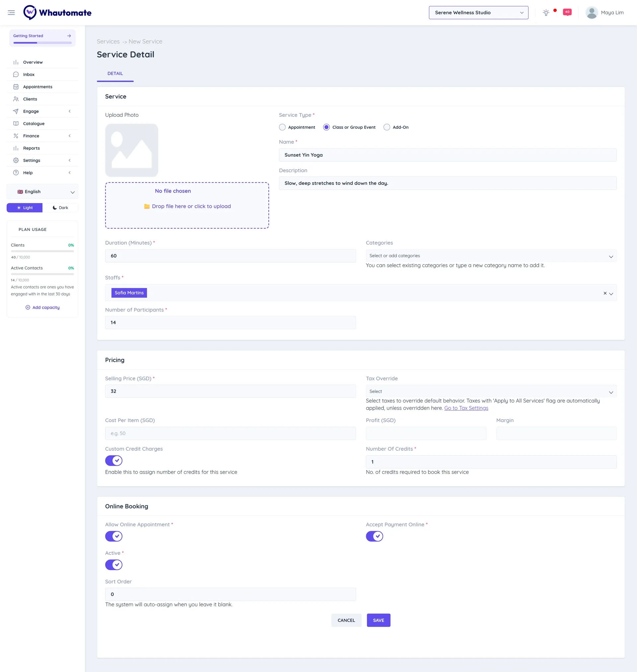Expand the Finance sidebar menu
Image resolution: width=637 pixels, height=672 pixels.
click(42, 136)
